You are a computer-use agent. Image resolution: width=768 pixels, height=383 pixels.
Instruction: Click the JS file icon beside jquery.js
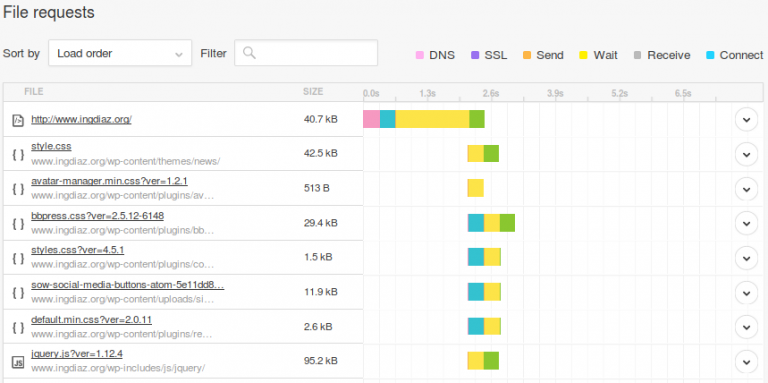point(18,362)
